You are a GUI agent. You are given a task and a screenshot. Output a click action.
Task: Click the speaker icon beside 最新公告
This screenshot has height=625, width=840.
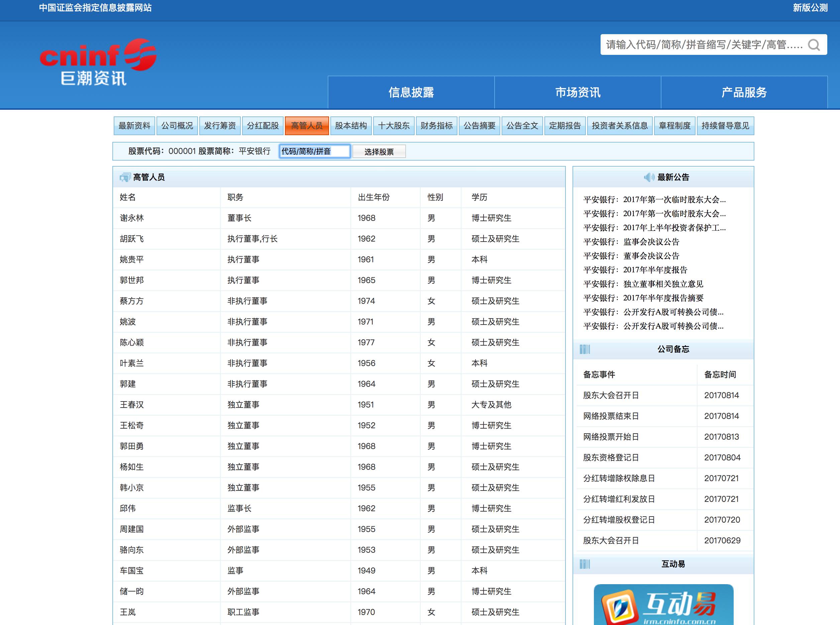(649, 177)
